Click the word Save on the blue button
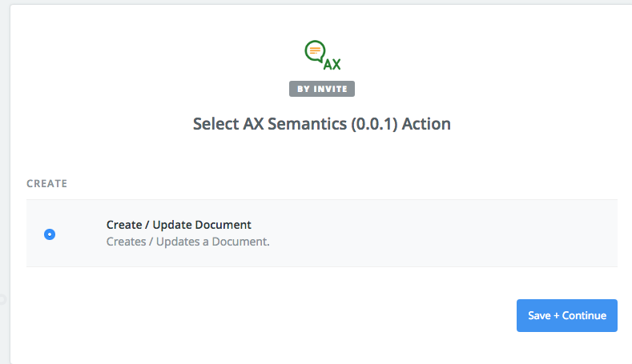This screenshot has height=364, width=632. [x=539, y=315]
